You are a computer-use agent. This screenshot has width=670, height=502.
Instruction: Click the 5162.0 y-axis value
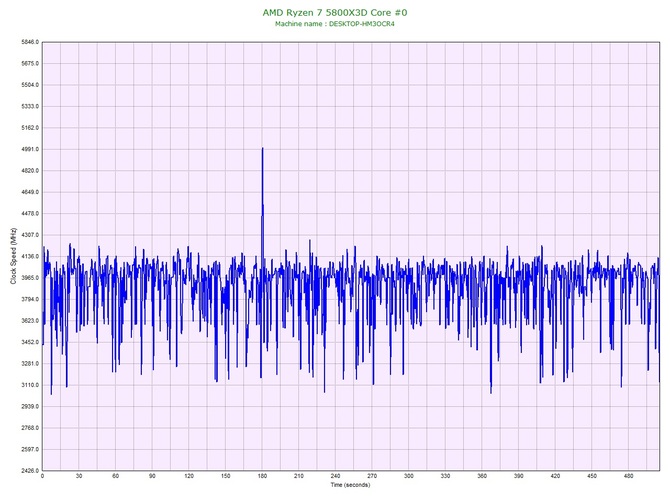click(x=30, y=128)
